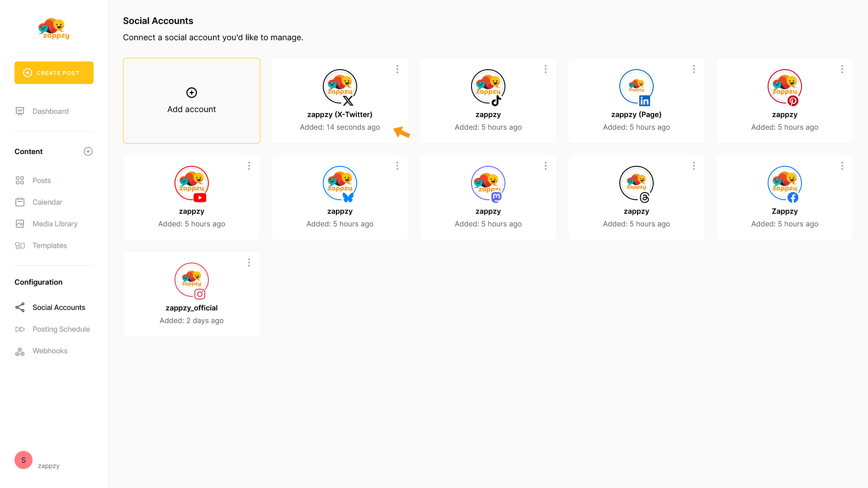This screenshot has width=868, height=488.
Task: Click the zappzy username at bottom left
Action: click(x=49, y=466)
